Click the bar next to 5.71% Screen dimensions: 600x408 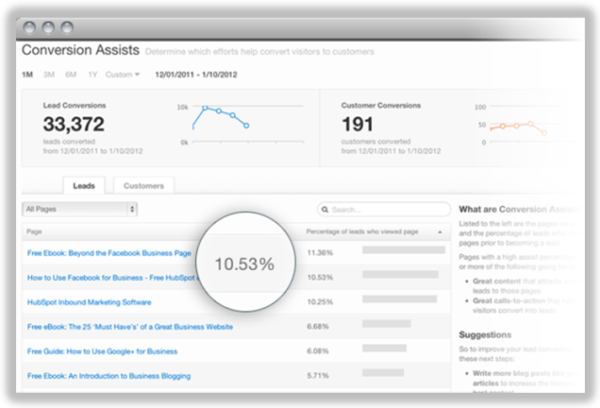[x=383, y=372]
